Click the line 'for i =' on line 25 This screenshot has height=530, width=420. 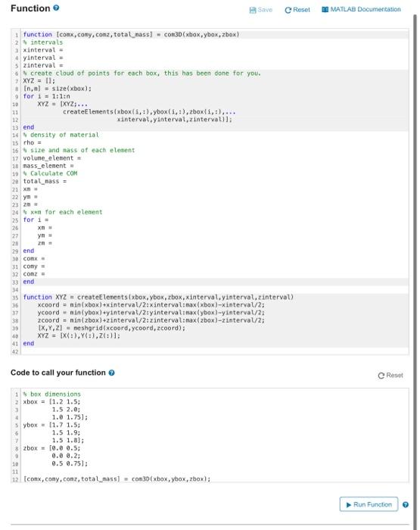click(36, 220)
